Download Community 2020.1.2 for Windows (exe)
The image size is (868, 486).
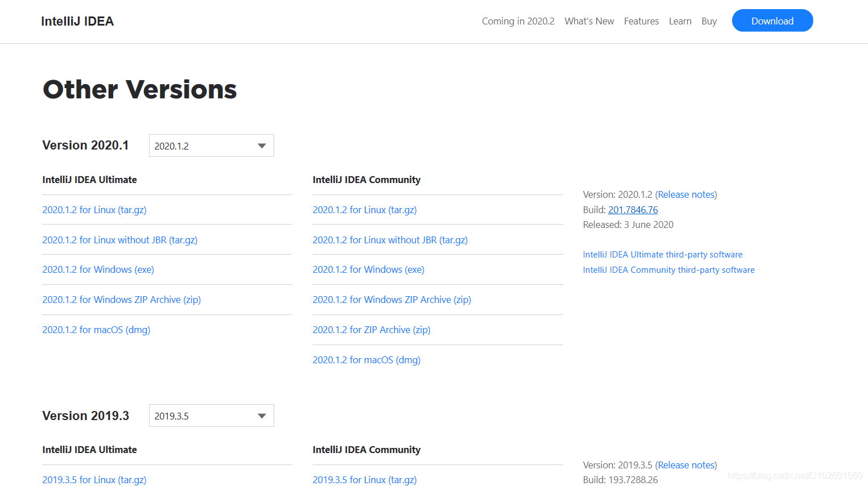[x=369, y=269]
